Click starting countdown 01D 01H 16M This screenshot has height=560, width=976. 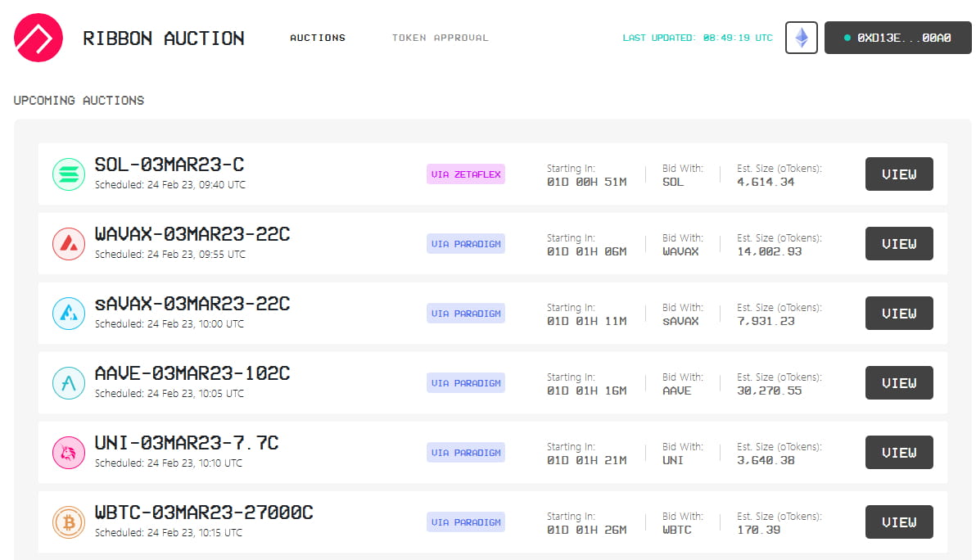pos(587,391)
